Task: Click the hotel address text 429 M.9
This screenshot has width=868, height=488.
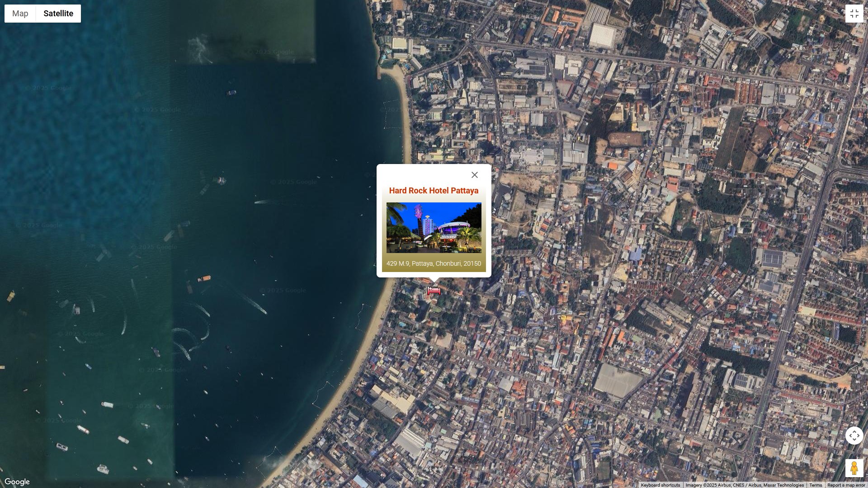Action: (434, 263)
